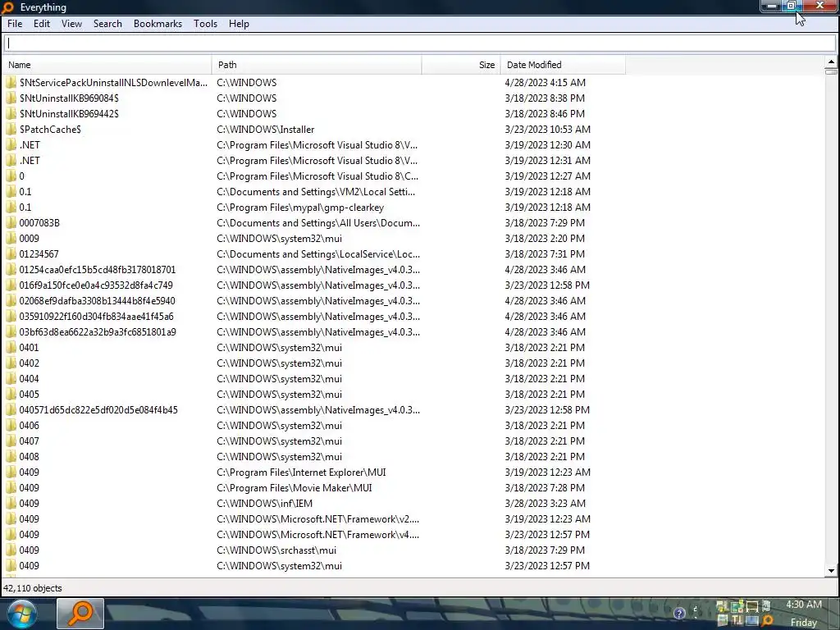Click the date 4/28/2023 4:15 AM
This screenshot has width=840, height=630.
tap(545, 83)
